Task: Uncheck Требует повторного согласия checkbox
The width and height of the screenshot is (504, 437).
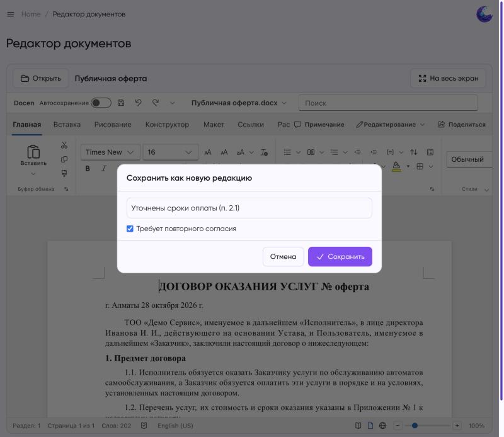Action: pos(130,229)
